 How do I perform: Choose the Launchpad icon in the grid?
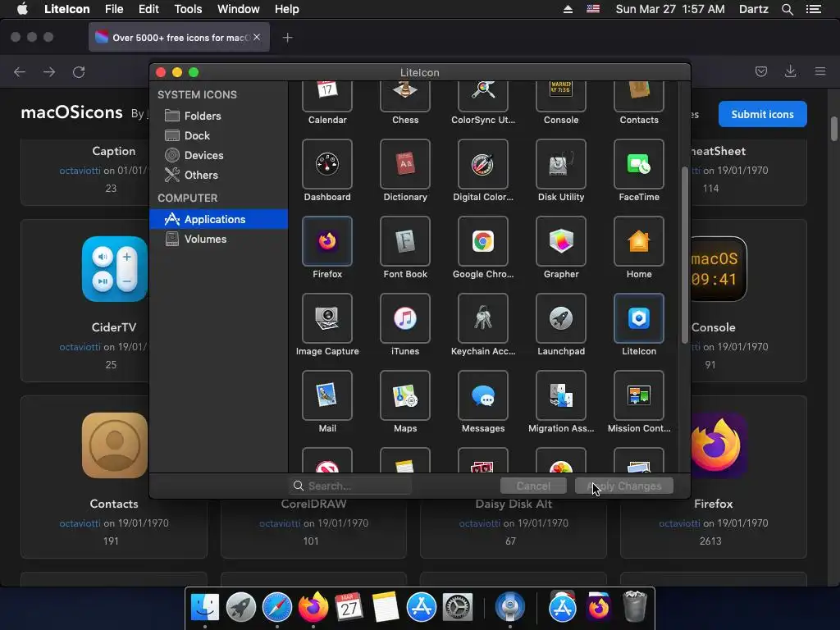pos(561,318)
